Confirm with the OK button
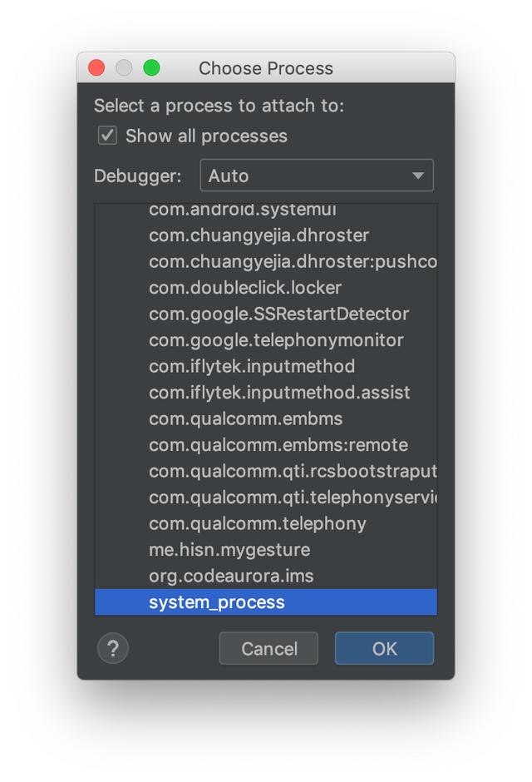This screenshot has width=532, height=782. click(x=384, y=648)
